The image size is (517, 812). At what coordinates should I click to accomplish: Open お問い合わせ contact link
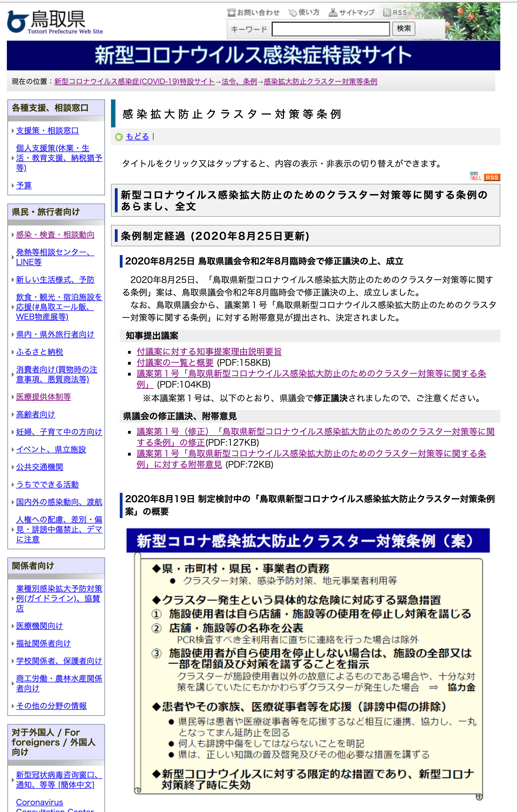coord(254,13)
